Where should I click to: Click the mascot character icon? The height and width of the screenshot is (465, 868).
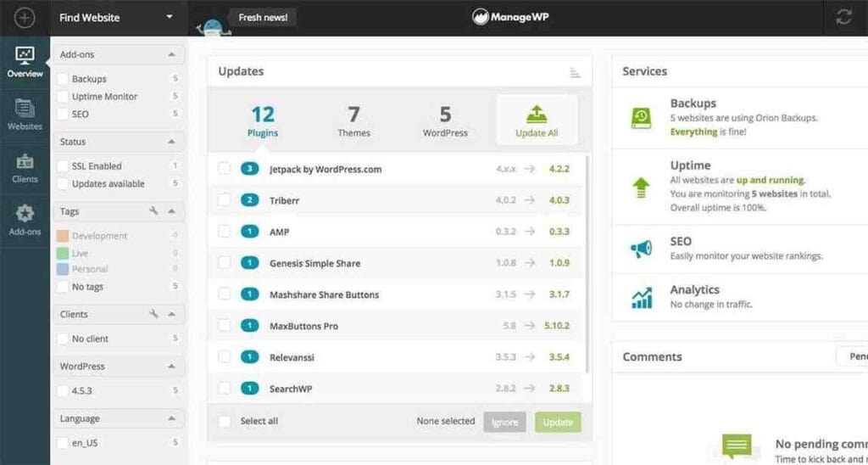(x=214, y=27)
